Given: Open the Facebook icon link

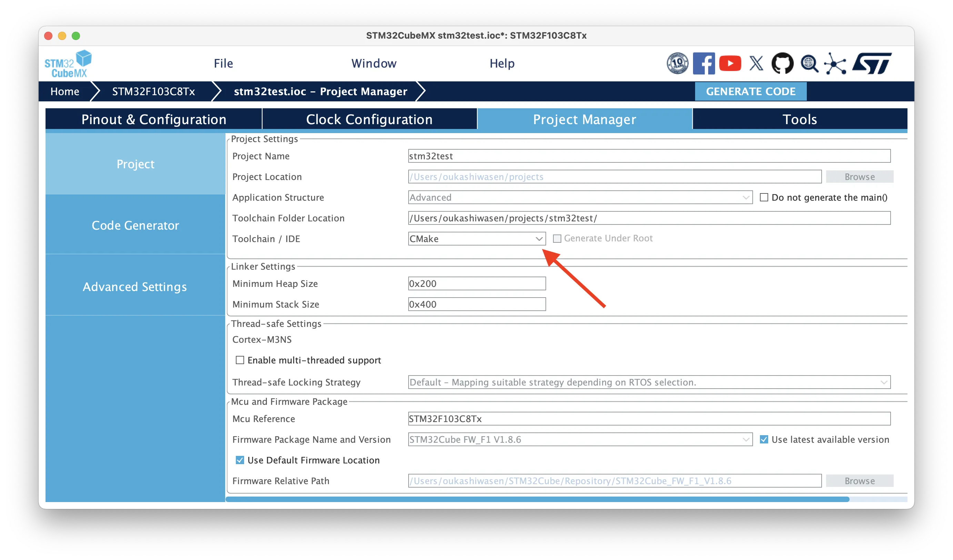Looking at the screenshot, I should click(x=703, y=63).
